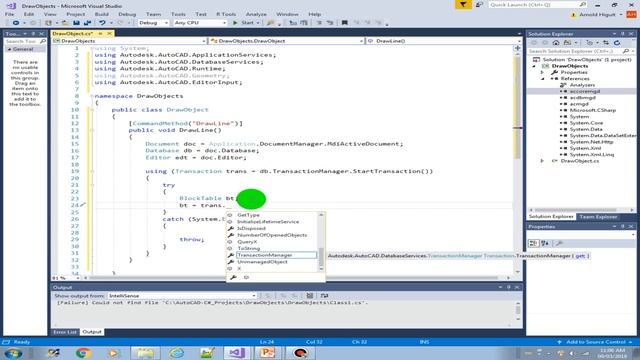Toggle the IntelliSense properties filter wrench icon
This screenshot has width=640, height=360.
coord(233,278)
